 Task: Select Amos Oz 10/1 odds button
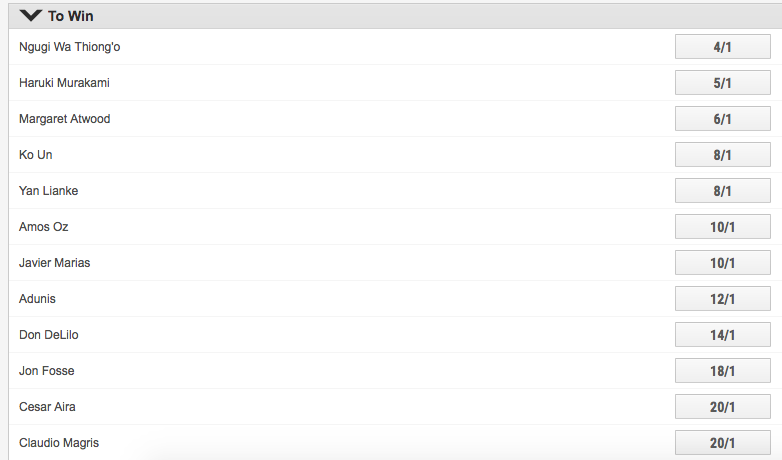click(722, 227)
